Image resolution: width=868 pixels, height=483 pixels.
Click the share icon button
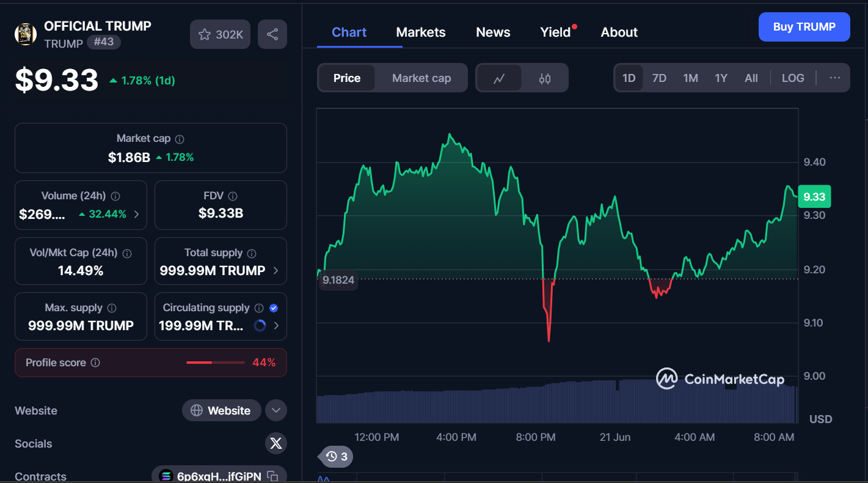[272, 34]
